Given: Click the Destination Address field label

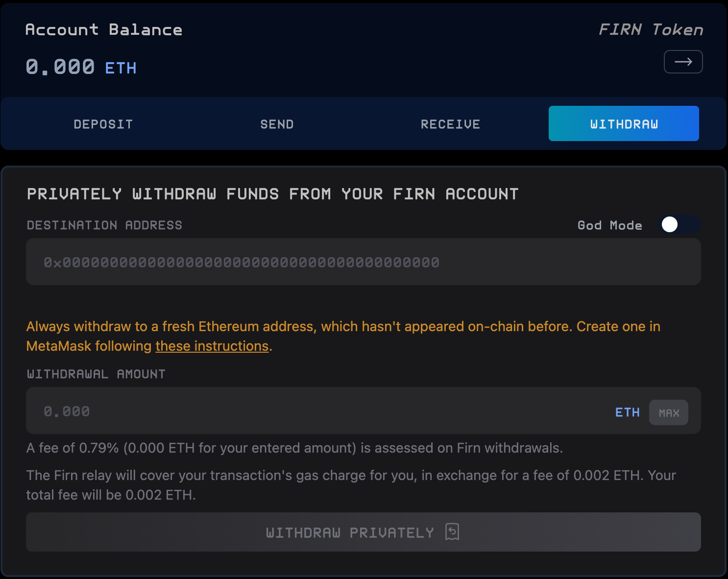Looking at the screenshot, I should point(104,225).
